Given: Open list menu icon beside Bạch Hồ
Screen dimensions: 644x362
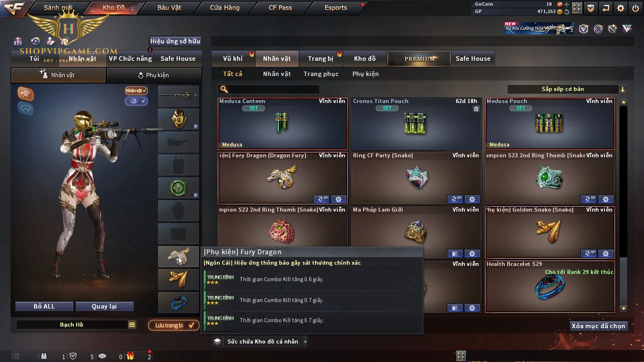Looking at the screenshot, I should [x=132, y=325].
